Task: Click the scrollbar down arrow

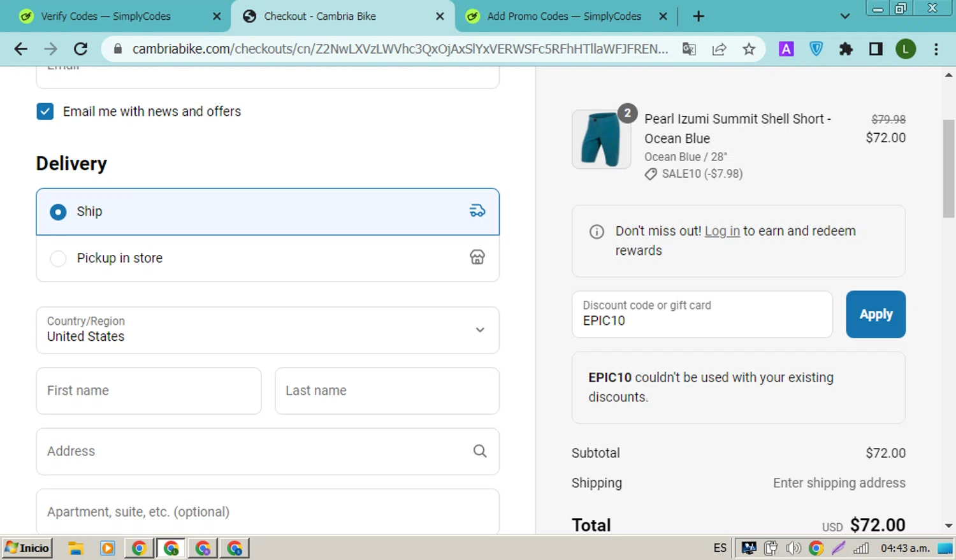Action: coord(949,526)
